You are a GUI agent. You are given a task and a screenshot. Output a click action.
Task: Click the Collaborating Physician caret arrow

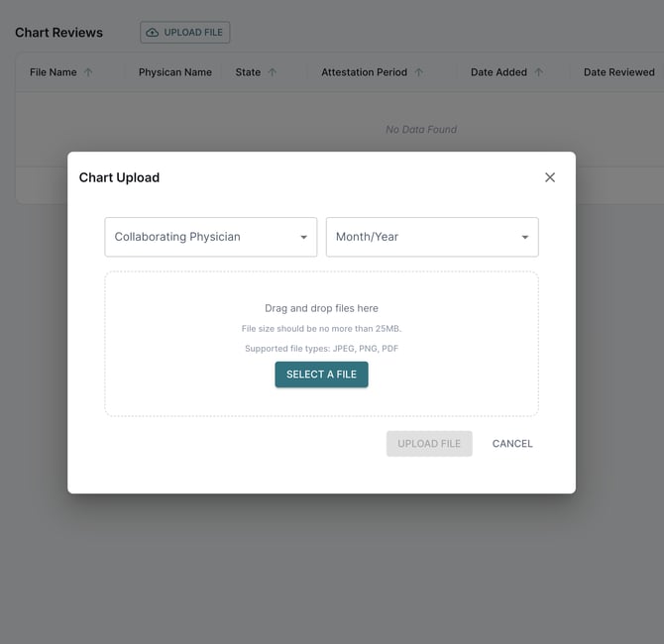coord(303,237)
